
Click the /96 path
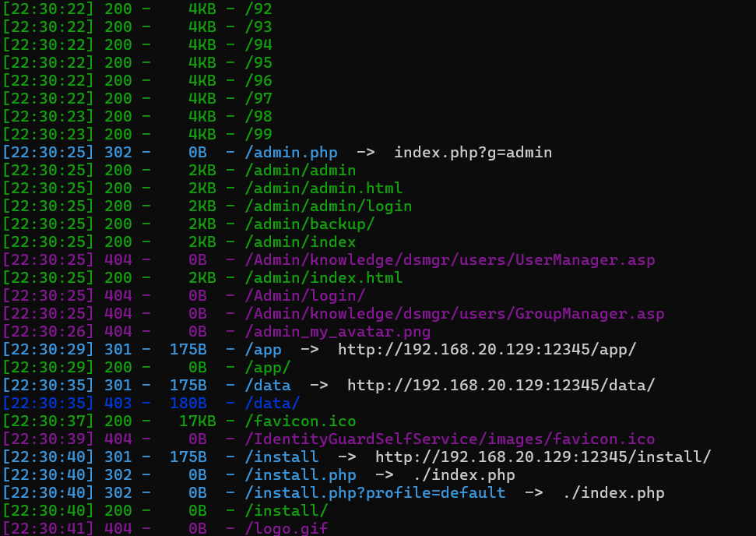pos(258,80)
